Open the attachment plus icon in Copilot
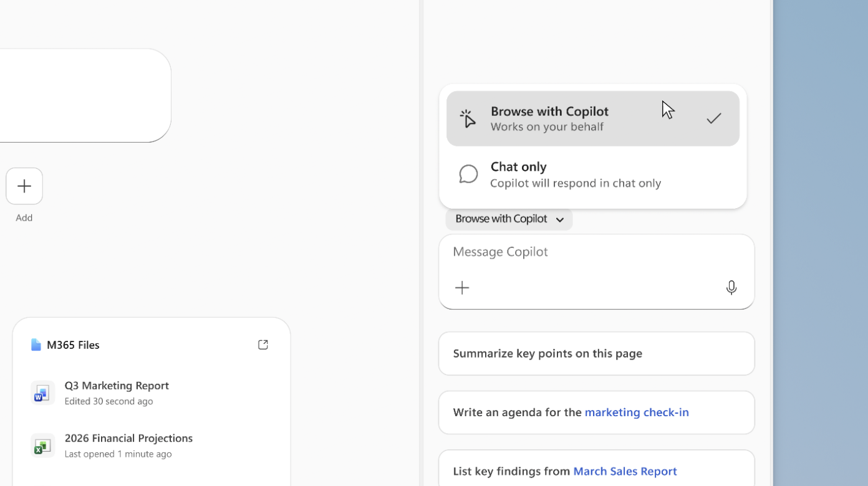This screenshot has width=868, height=486. coord(462,288)
